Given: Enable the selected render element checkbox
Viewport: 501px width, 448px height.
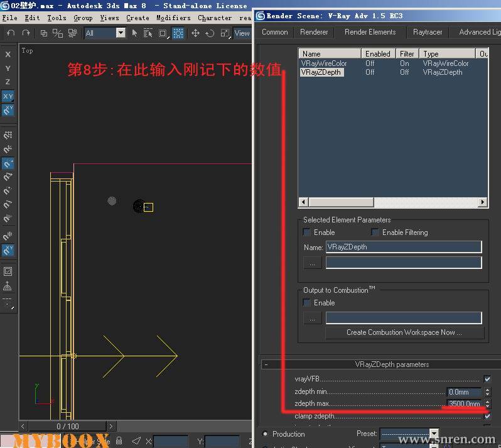Looking at the screenshot, I should pyautogui.click(x=306, y=232).
